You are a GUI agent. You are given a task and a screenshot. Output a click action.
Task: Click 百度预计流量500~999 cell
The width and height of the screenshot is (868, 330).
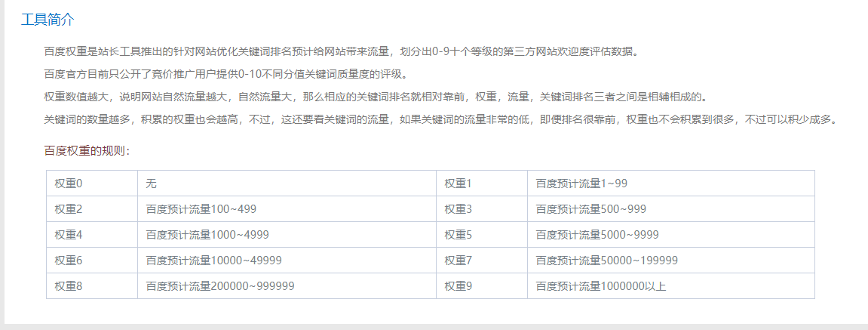pos(671,208)
